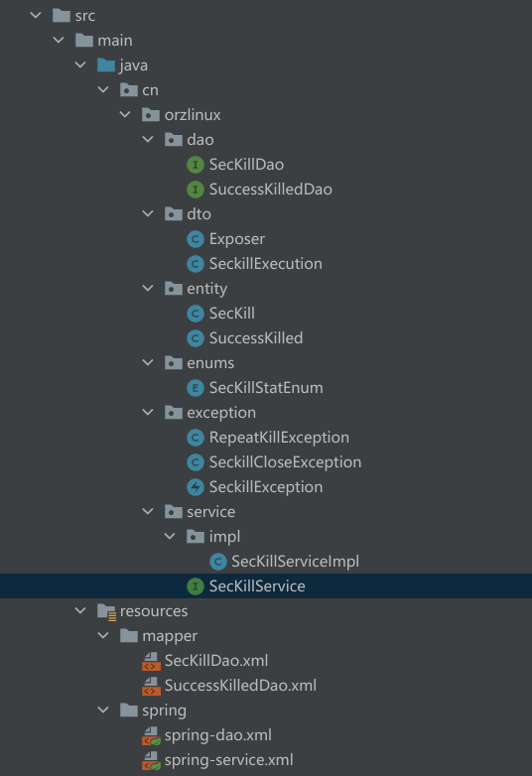Click the exception class icon beside SeckillException

tap(196, 487)
